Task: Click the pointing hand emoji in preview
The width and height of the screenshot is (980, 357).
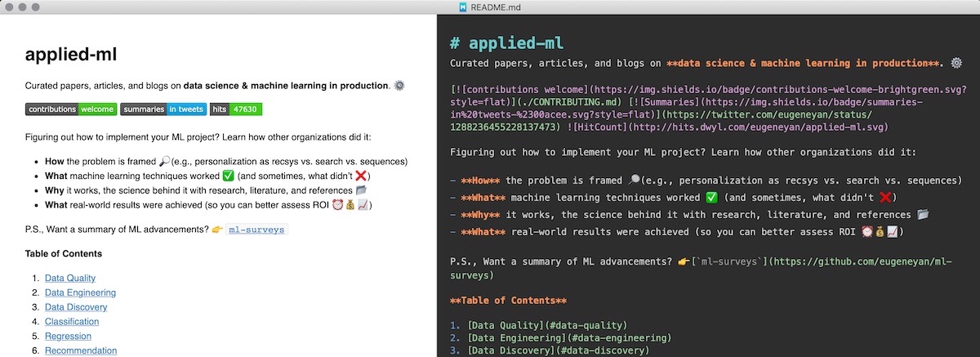Action: (217, 230)
